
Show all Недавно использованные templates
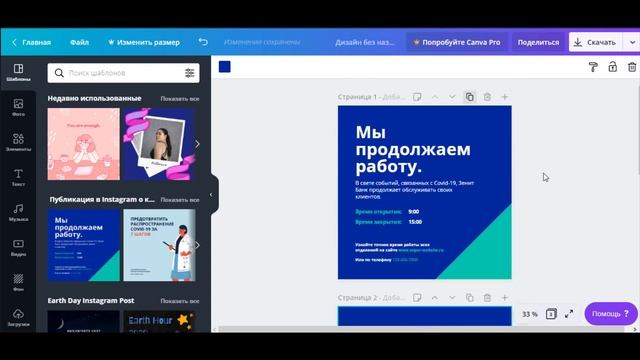click(x=180, y=99)
